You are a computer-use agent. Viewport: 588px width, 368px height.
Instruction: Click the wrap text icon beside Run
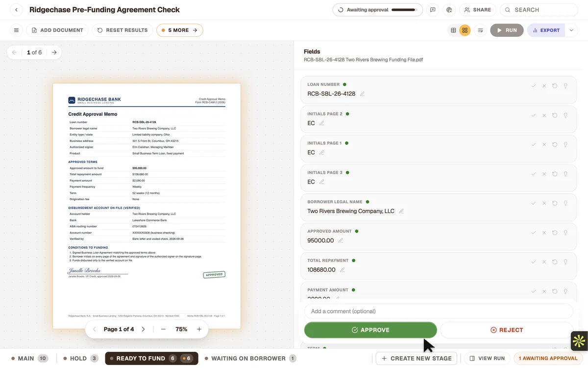[481, 30]
